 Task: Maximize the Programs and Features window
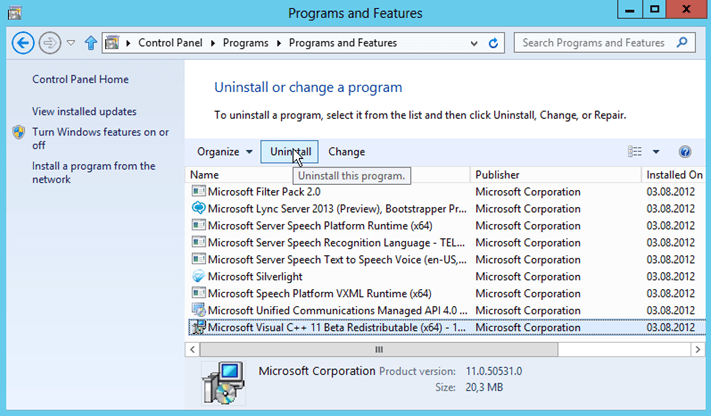[x=654, y=10]
